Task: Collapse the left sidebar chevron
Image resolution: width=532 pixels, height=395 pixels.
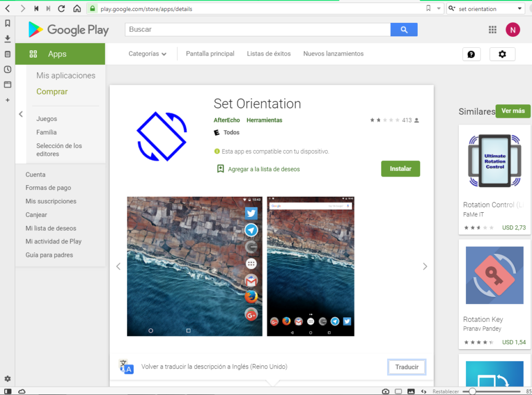Action: pos(21,114)
